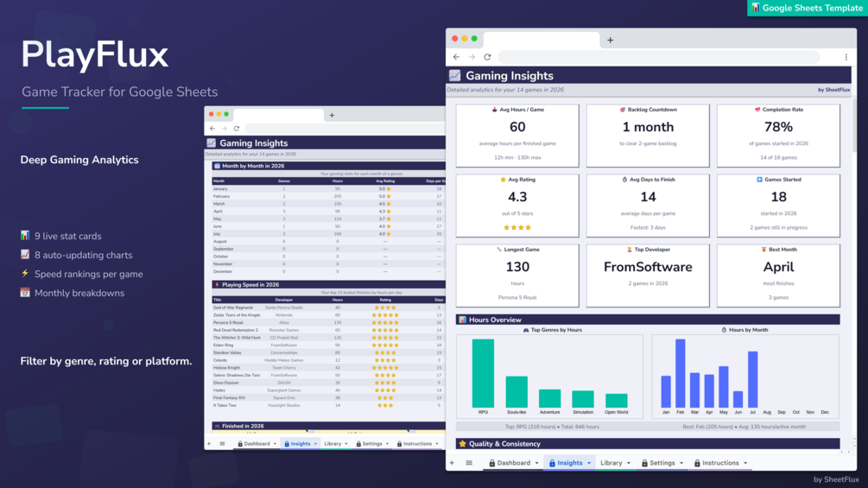Image resolution: width=868 pixels, height=488 pixels.
Task: Click address bar in front browser window
Action: [659, 57]
